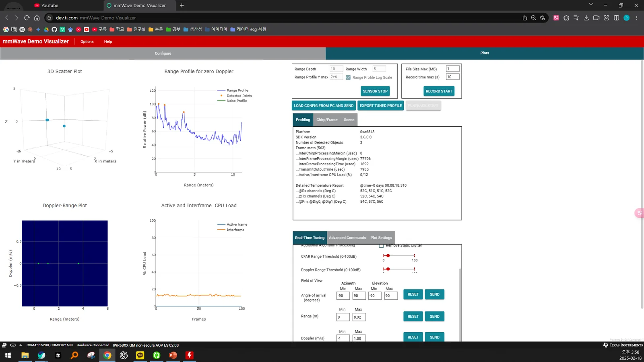Open the 연구실 bookmark folder
The image size is (644, 362).
click(136, 29)
